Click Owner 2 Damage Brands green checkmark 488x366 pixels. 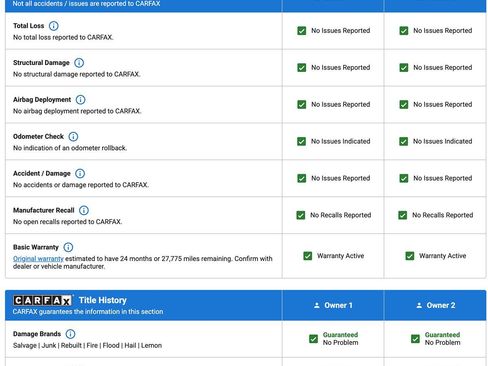415,339
